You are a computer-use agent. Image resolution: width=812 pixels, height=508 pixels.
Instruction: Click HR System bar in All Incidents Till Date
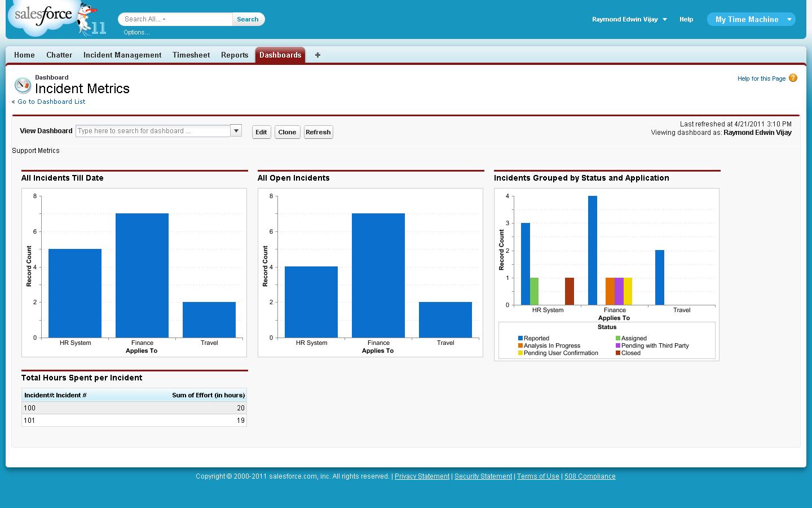75,294
